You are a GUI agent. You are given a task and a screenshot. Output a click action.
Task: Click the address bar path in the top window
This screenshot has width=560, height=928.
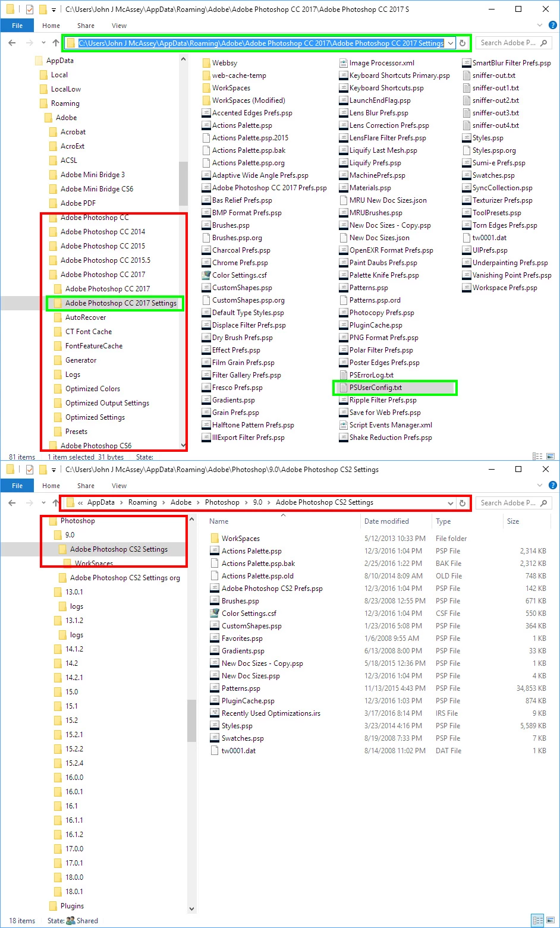[x=261, y=43]
